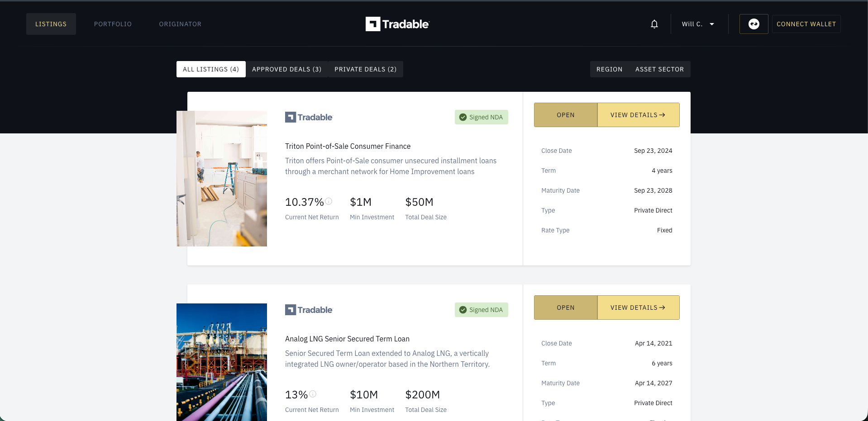Open the notifications bell
Image resolution: width=868 pixels, height=421 pixels.
pyautogui.click(x=654, y=24)
